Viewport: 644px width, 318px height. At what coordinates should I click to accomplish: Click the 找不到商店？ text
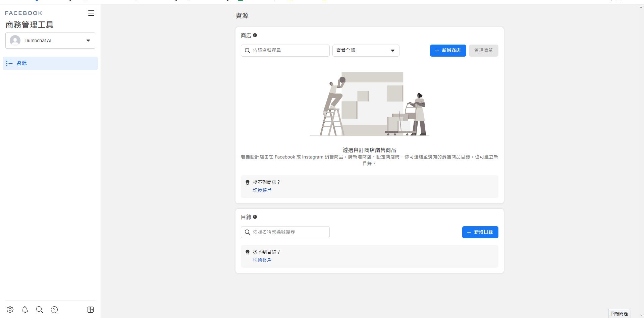[266, 182]
